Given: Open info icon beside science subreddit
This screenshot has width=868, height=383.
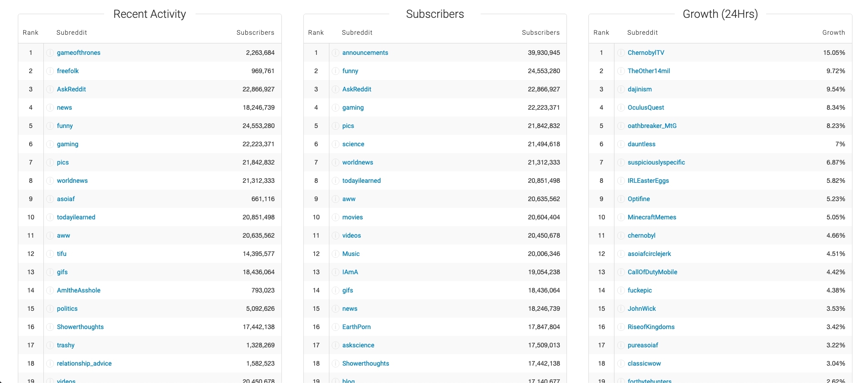Looking at the screenshot, I should (335, 144).
